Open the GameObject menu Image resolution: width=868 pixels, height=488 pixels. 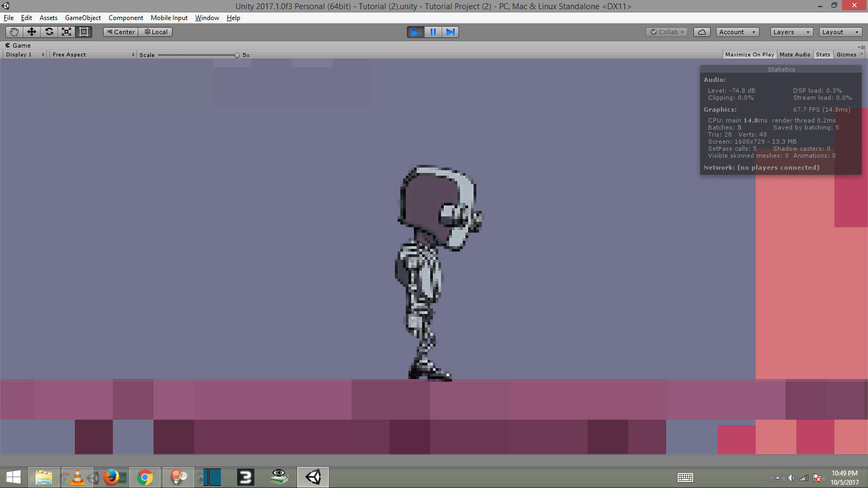pos(83,18)
